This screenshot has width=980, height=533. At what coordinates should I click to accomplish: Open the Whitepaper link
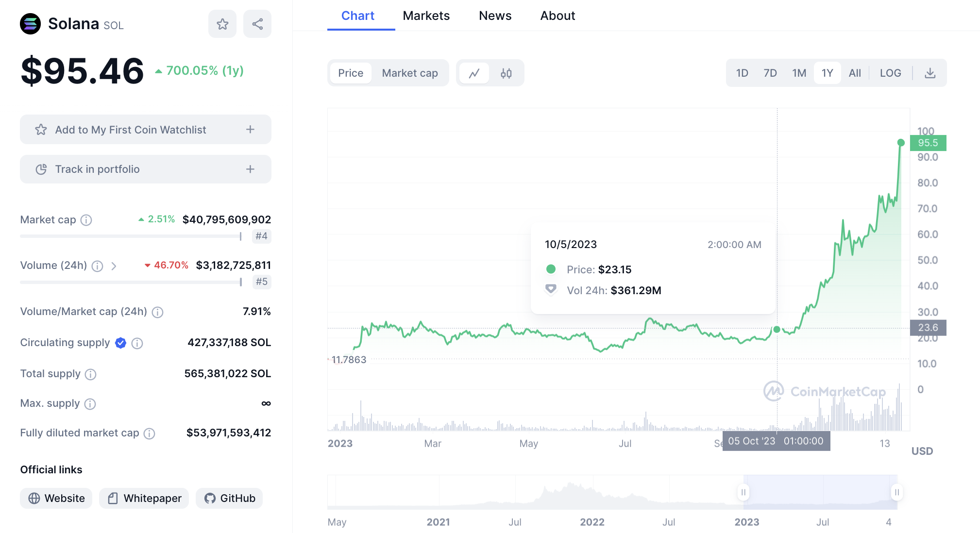coord(144,499)
